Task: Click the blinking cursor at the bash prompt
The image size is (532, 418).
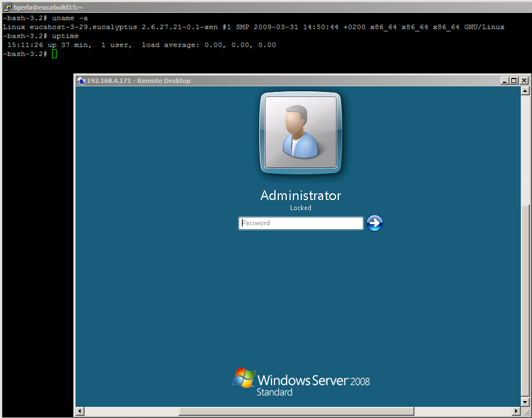Action: (54, 54)
